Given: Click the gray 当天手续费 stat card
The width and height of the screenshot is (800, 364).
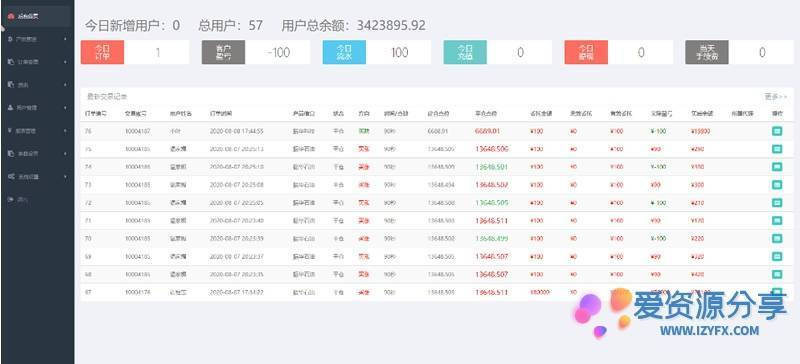Looking at the screenshot, I should click(x=707, y=52).
